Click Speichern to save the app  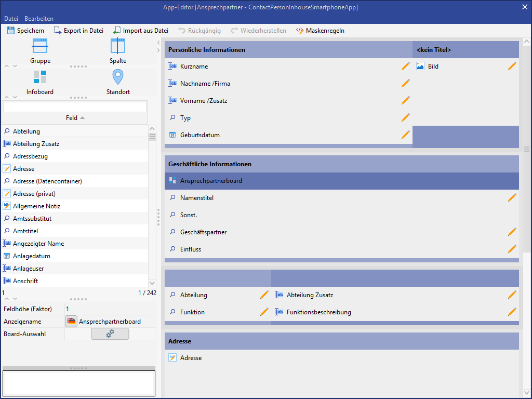coord(25,31)
